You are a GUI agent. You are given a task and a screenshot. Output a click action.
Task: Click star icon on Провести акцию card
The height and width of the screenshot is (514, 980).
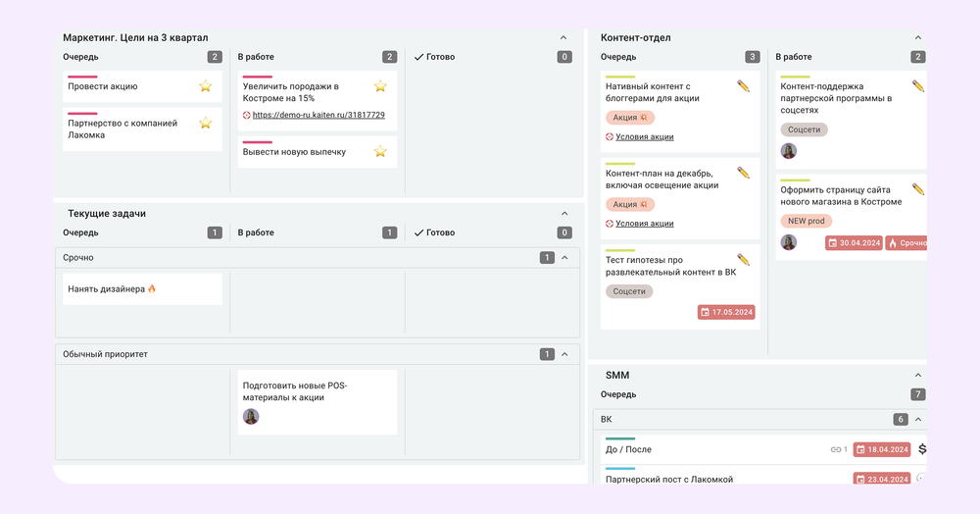coord(206,86)
